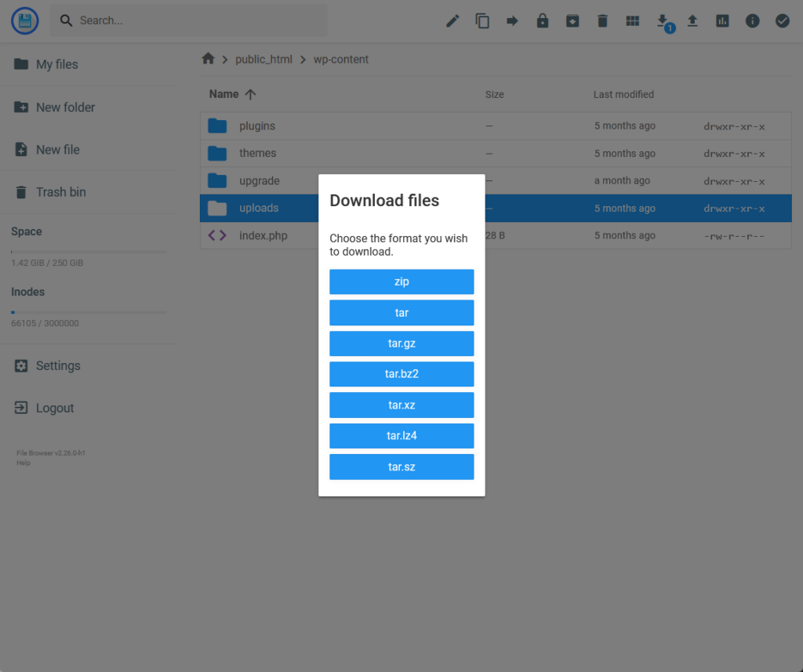Switch view with the grid icon
803x672 pixels.
coord(633,21)
